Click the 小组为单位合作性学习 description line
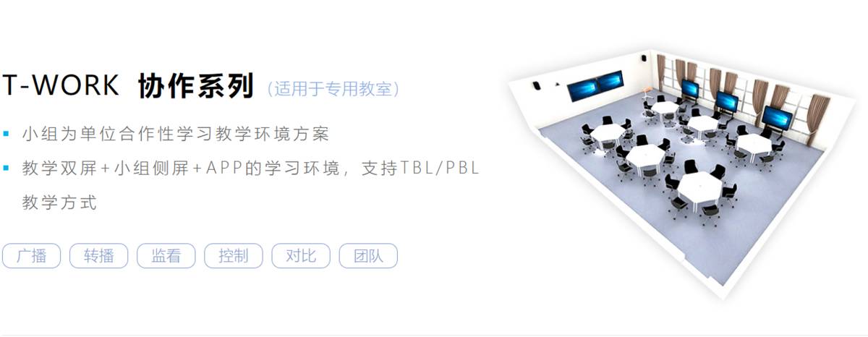Viewport: 868px width, 337px height. (176, 134)
